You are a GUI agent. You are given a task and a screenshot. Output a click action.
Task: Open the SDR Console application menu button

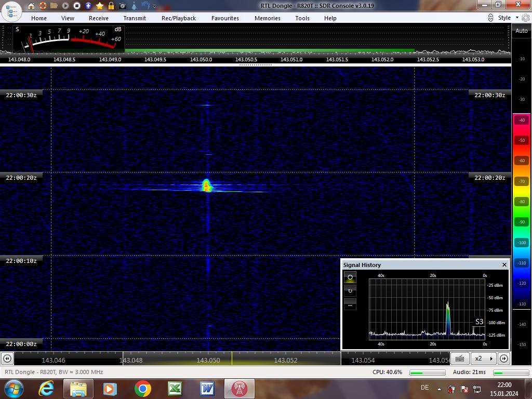(12, 11)
